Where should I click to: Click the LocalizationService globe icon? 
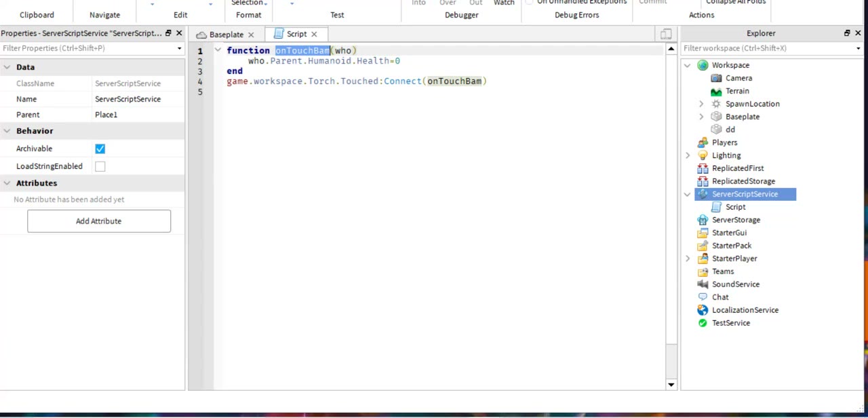(x=703, y=310)
